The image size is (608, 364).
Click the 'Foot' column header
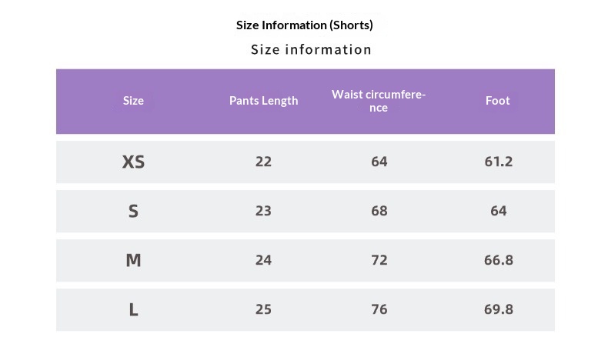click(x=498, y=101)
